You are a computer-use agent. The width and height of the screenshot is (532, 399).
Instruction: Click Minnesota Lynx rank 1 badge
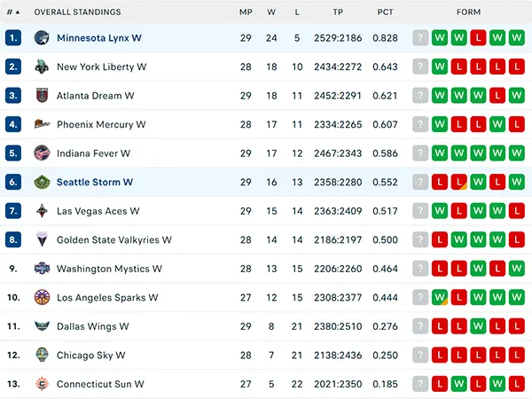tap(13, 37)
